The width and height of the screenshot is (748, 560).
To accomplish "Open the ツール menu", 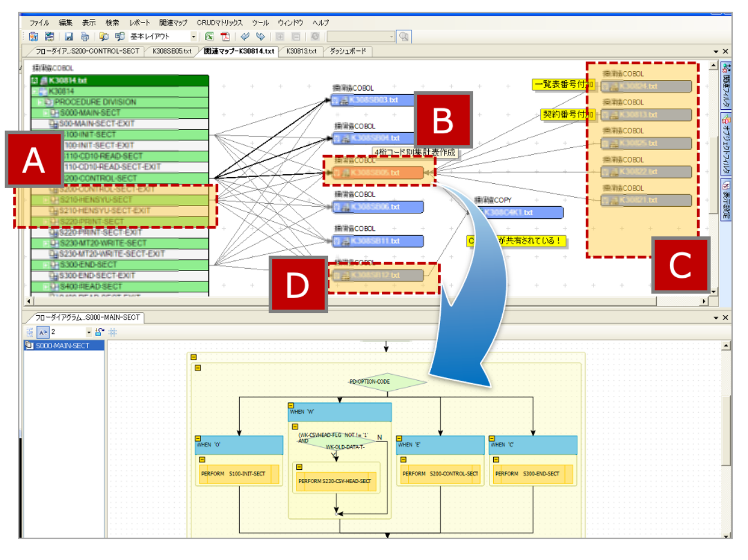I will coord(260,23).
